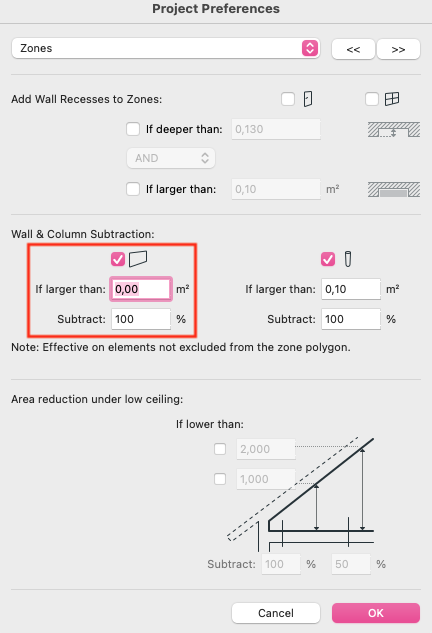Uncheck the wall subtraction checkbox

click(118, 259)
